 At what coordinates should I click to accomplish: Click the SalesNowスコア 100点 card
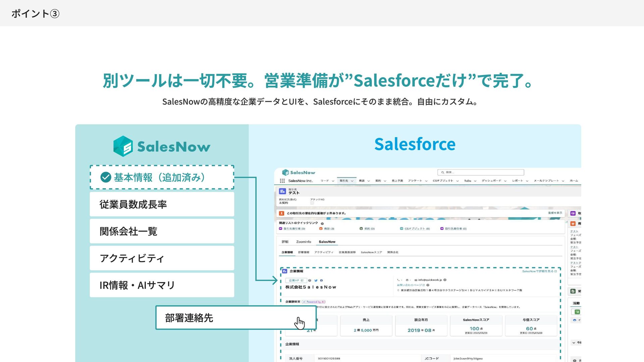click(x=476, y=325)
